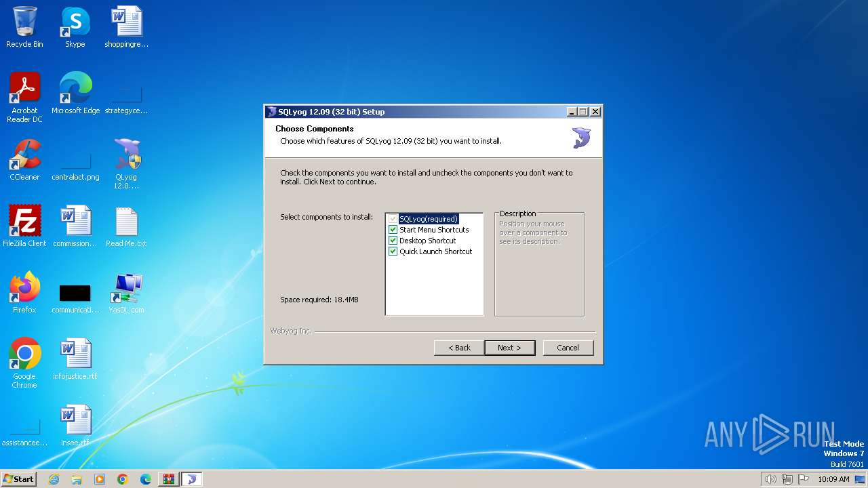This screenshot has width=868, height=488.
Task: Select the communicati black thumbnail file
Action: point(75,299)
